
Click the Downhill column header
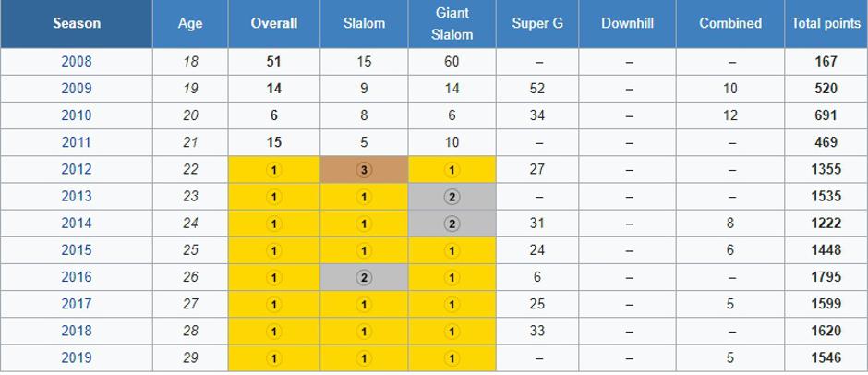(x=627, y=23)
